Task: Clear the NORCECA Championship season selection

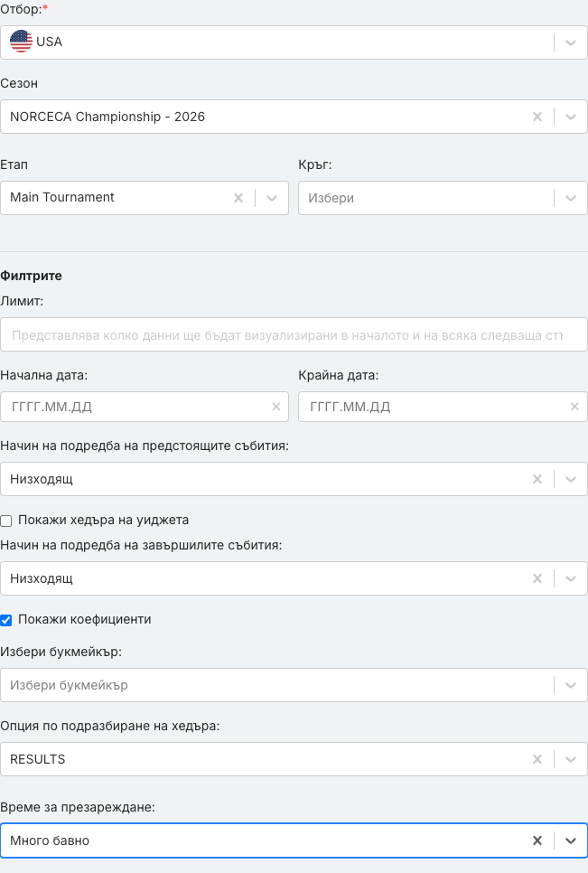Action: tap(537, 117)
